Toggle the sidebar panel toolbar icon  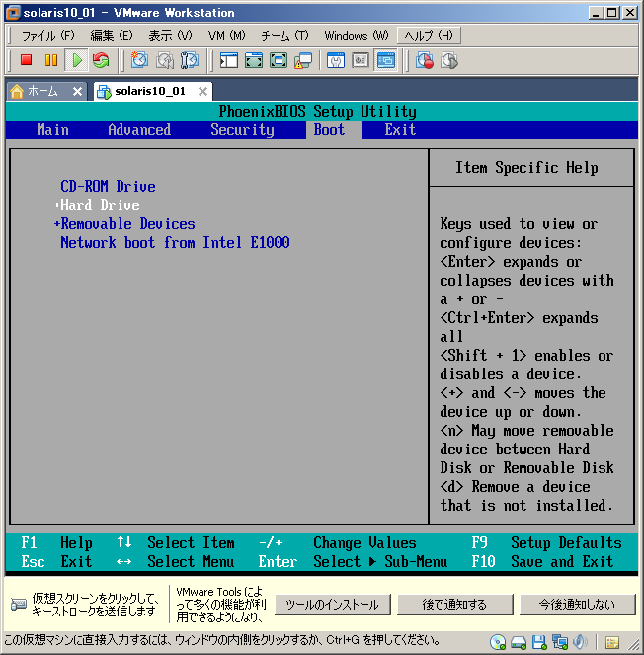coord(229,60)
